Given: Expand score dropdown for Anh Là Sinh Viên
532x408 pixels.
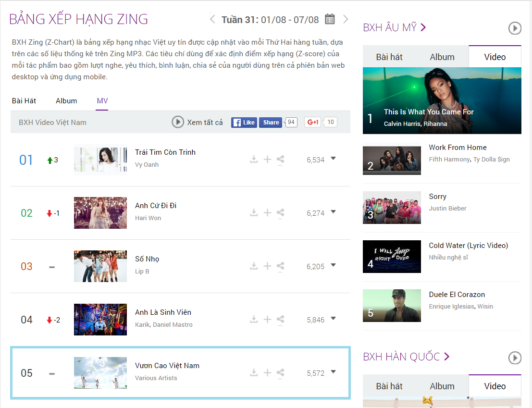Looking at the screenshot, I should (x=333, y=319).
